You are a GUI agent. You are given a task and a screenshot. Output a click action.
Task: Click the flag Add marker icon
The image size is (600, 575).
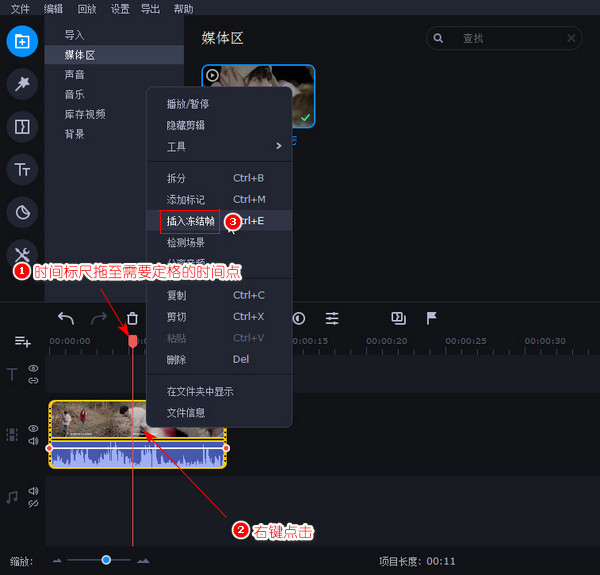click(431, 318)
